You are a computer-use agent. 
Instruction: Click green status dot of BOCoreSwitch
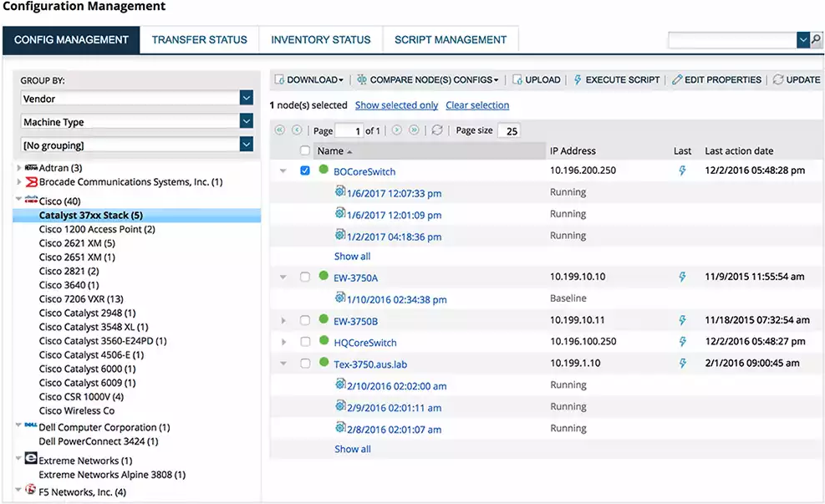point(323,170)
